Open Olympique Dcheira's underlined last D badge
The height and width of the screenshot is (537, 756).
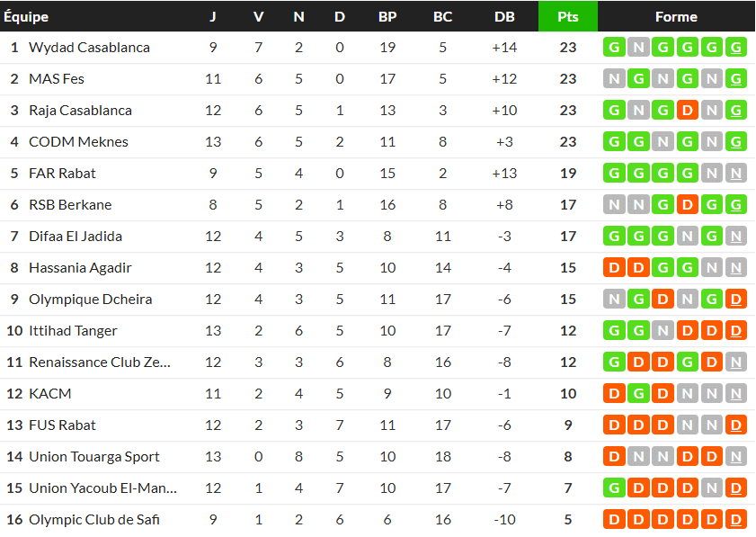point(736,300)
